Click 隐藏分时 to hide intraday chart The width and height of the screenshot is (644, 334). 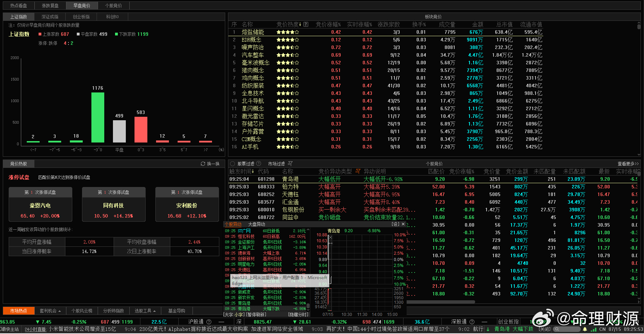click(298, 314)
